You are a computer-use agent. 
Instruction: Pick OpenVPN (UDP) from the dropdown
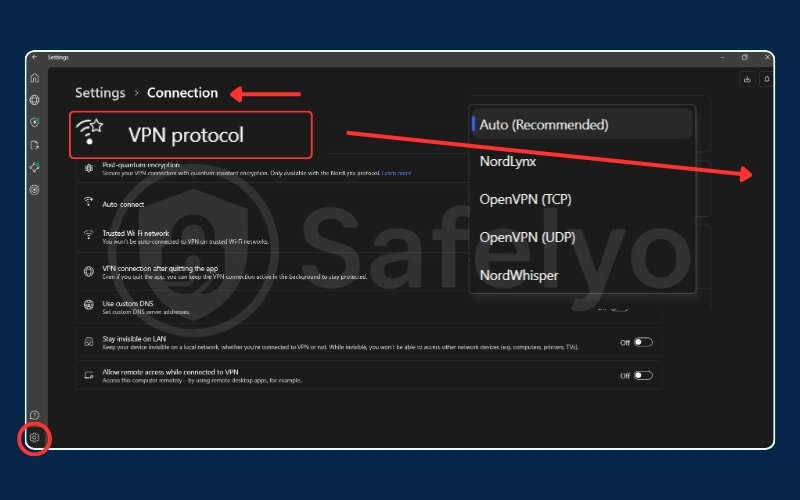point(526,237)
